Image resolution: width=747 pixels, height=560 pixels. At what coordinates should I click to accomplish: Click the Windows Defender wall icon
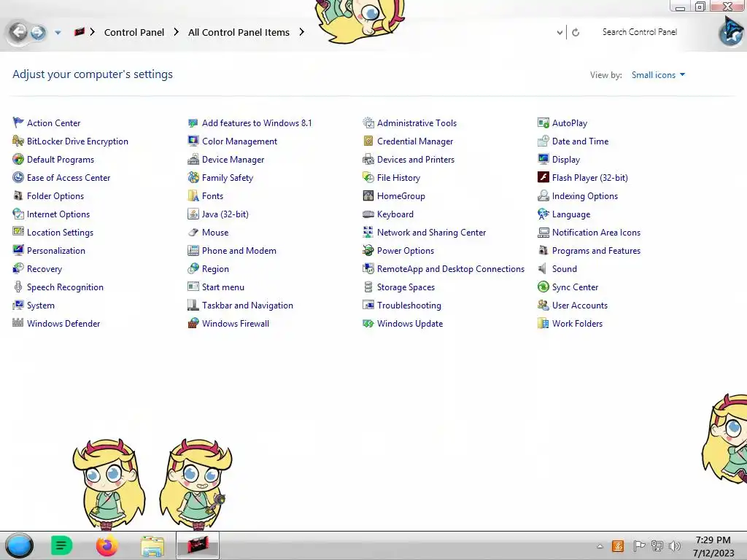pyautogui.click(x=18, y=323)
